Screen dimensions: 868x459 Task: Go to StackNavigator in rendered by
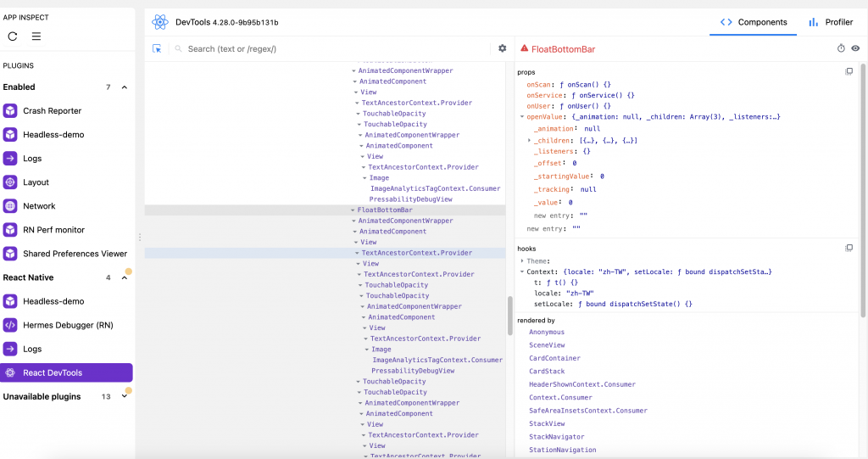(556, 437)
